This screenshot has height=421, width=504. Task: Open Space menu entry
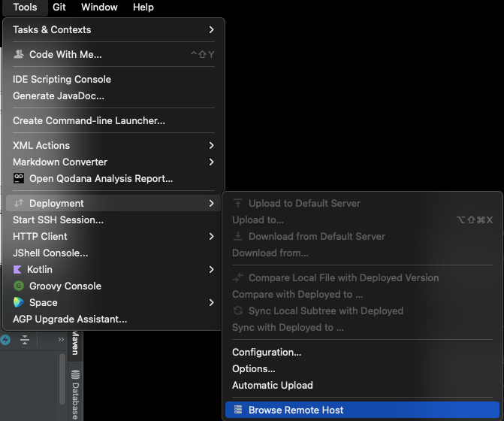113,303
